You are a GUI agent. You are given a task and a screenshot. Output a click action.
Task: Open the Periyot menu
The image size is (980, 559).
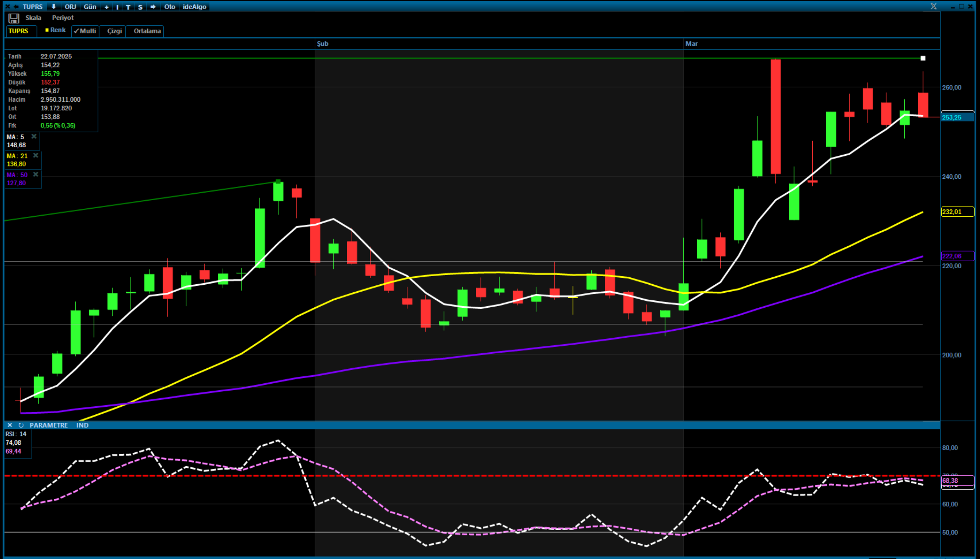pyautogui.click(x=63, y=18)
